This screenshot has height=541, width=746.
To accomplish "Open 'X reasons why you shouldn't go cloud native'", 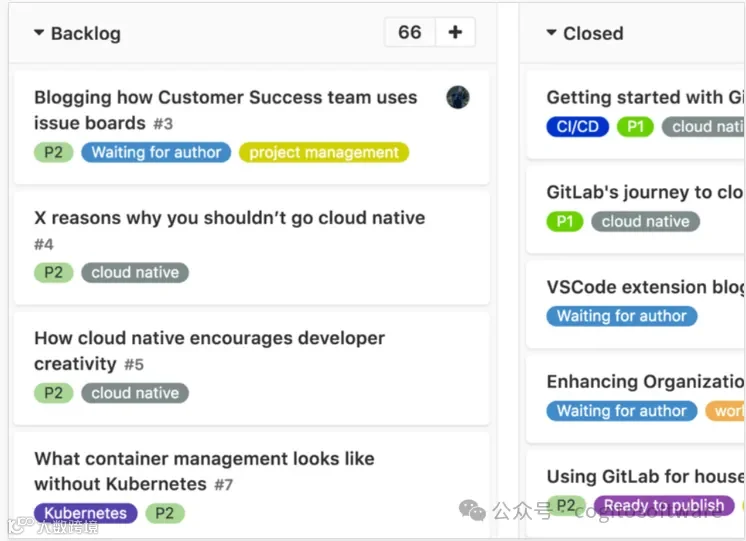I will pos(229,218).
